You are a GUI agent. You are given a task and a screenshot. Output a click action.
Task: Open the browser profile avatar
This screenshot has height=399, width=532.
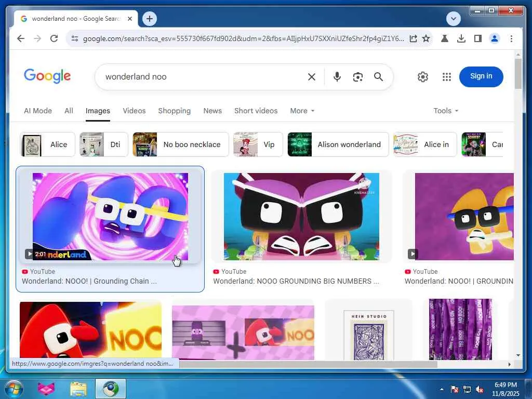[x=495, y=38]
